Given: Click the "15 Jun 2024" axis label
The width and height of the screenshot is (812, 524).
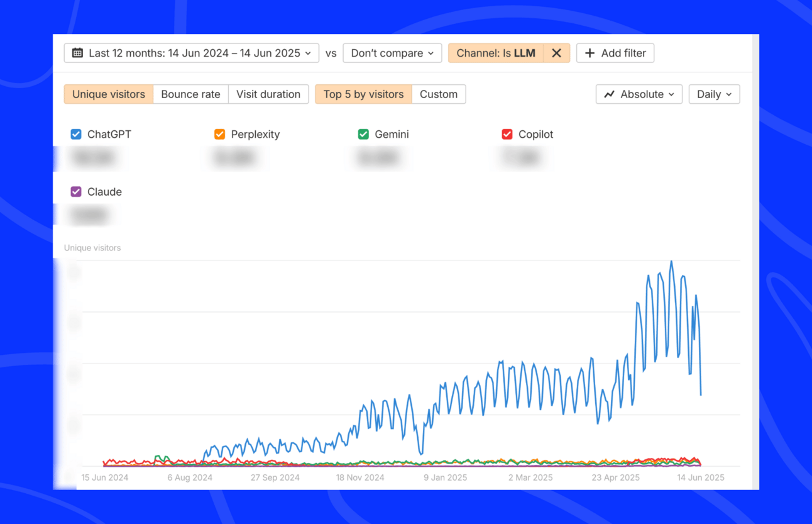Looking at the screenshot, I should coord(105,477).
